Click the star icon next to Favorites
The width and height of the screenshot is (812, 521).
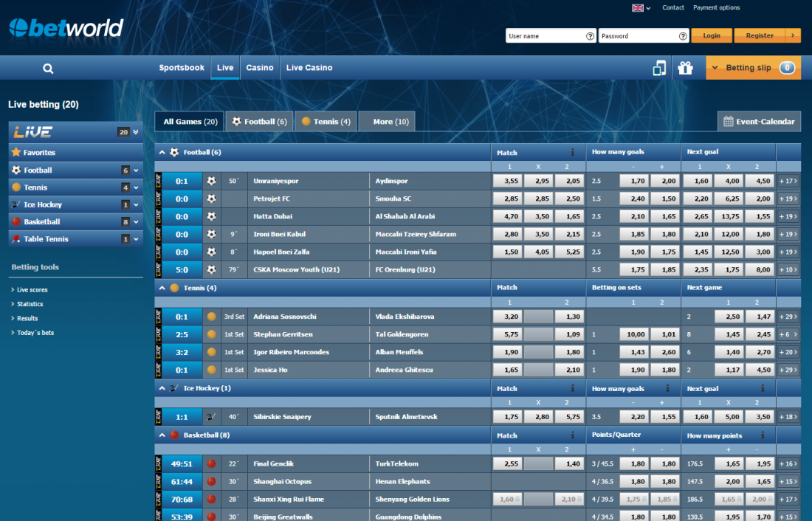(x=16, y=153)
